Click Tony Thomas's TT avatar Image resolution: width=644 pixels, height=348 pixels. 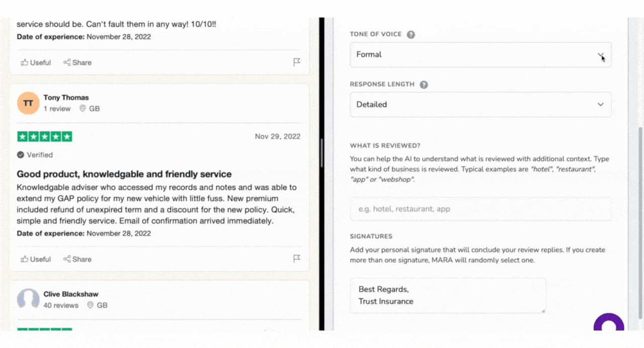click(x=28, y=103)
